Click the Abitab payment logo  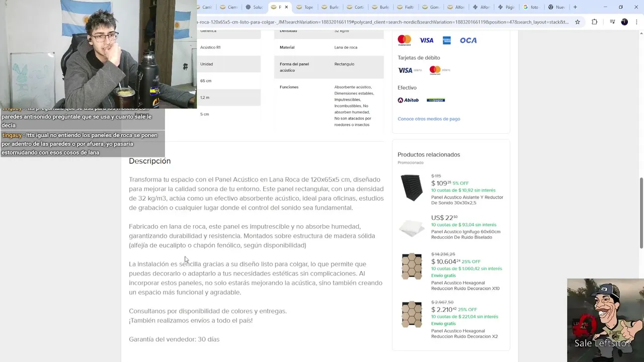408,100
